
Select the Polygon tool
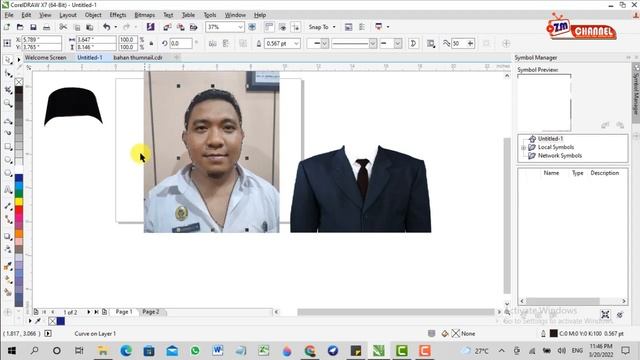[8, 173]
